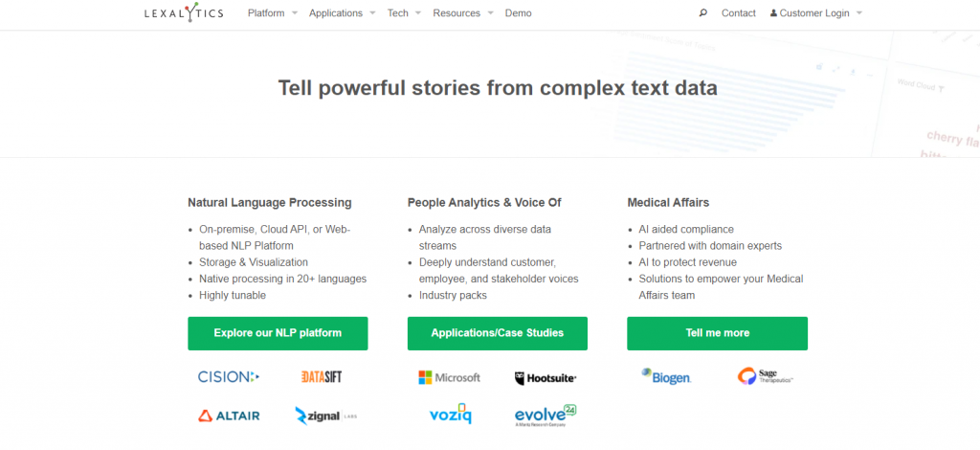Click the Lexalytics logo
Screen dimensions: 980x450
coord(184,13)
